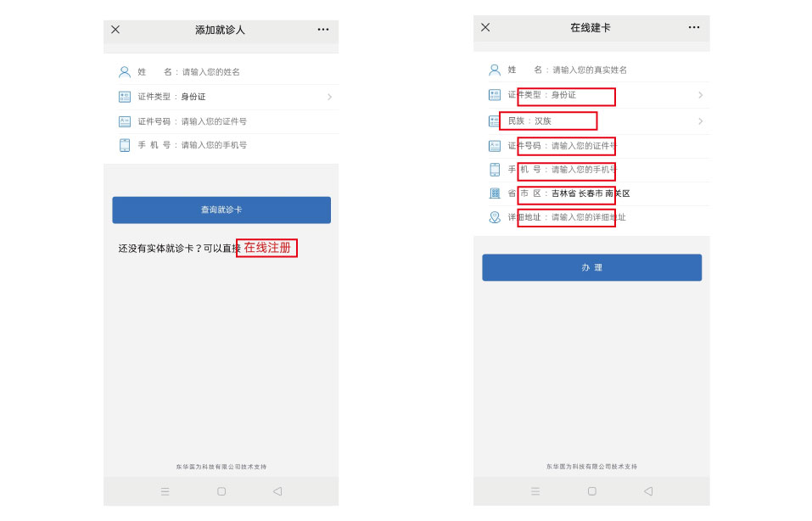The width and height of the screenshot is (812, 521).
Task: Click the building icon beside 省市区
Action: pos(495,193)
